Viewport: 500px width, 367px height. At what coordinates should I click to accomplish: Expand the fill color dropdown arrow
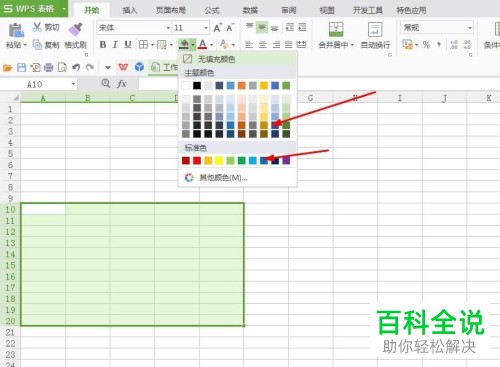point(193,44)
